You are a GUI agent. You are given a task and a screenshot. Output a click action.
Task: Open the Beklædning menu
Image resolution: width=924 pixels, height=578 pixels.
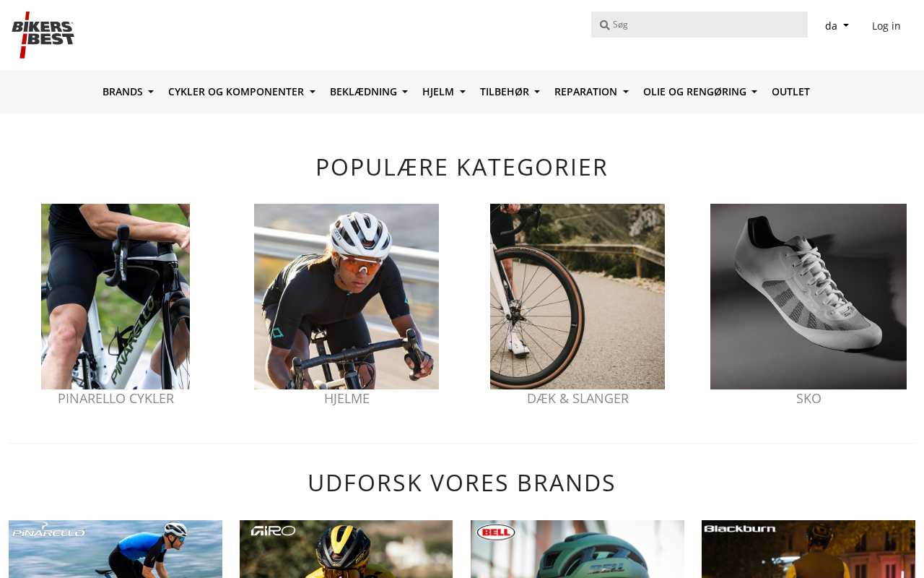(x=368, y=92)
